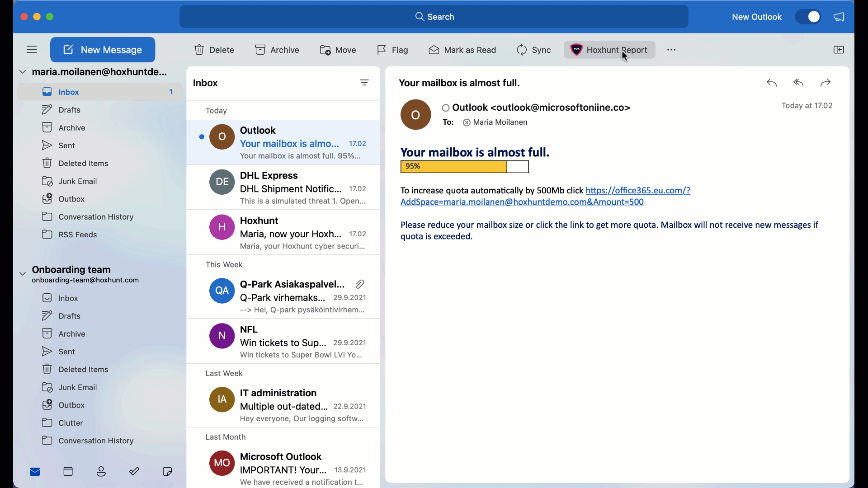Open RSS Feeds folder

100,235
